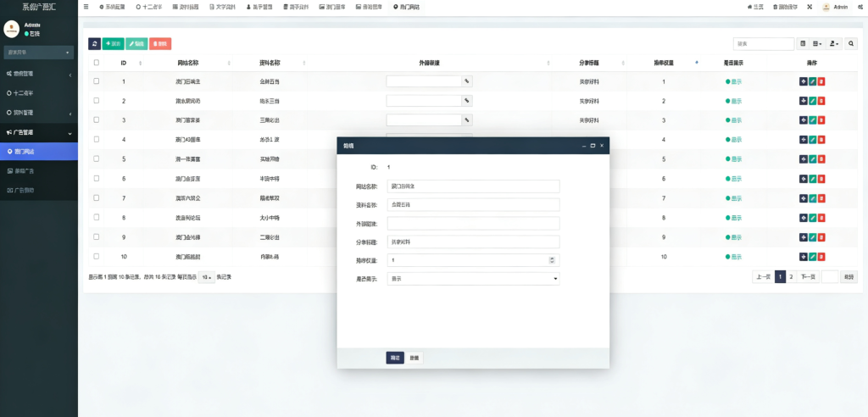
Task: Open the columns dropdown button above the table
Action: [818, 44]
